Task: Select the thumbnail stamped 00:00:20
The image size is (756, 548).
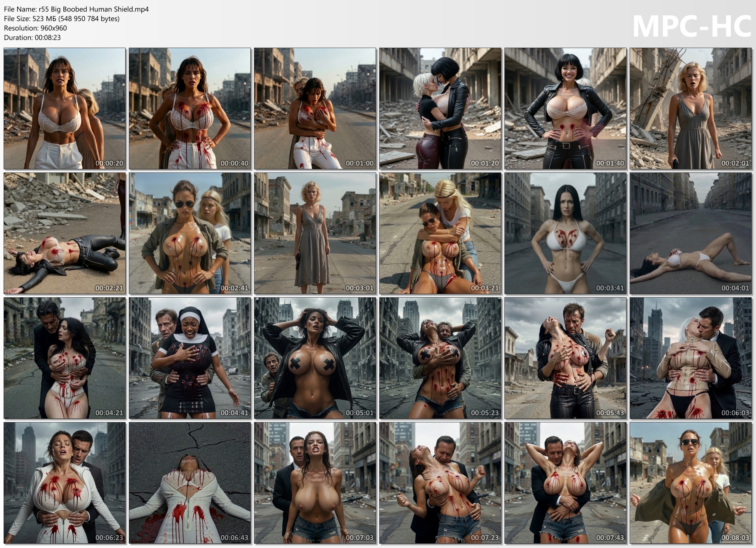Action: click(65, 109)
